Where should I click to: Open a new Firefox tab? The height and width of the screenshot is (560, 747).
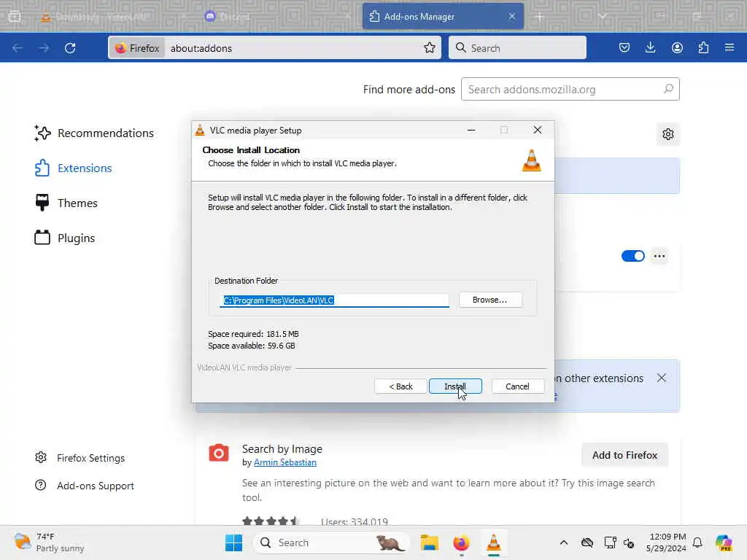(539, 16)
